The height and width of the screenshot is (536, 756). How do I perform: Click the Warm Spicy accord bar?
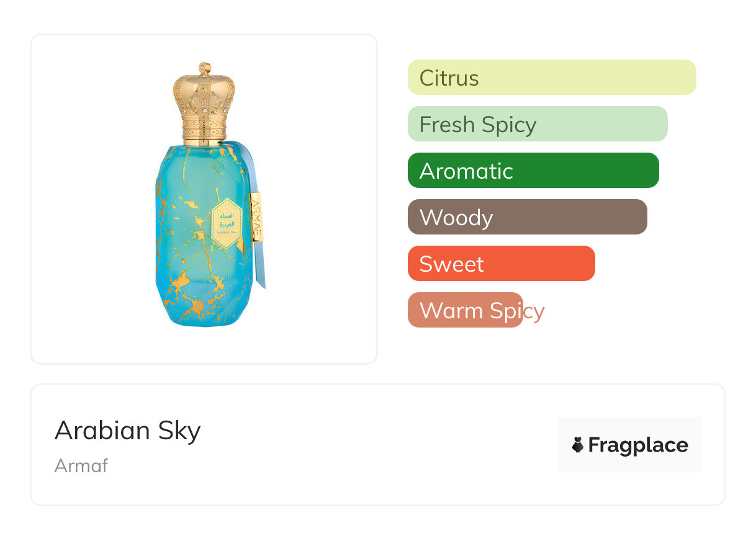tap(466, 310)
